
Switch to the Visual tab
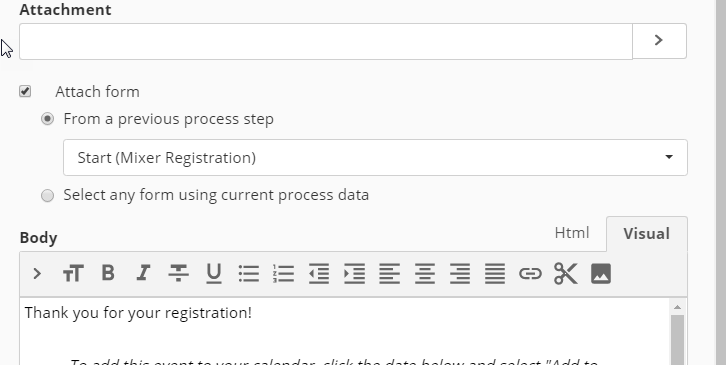646,233
